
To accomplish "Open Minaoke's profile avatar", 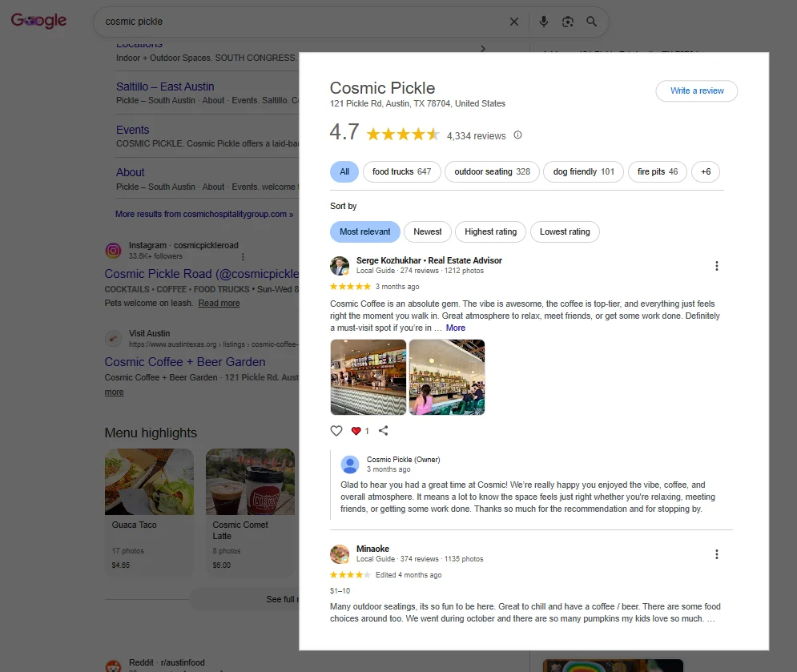I will [x=340, y=553].
